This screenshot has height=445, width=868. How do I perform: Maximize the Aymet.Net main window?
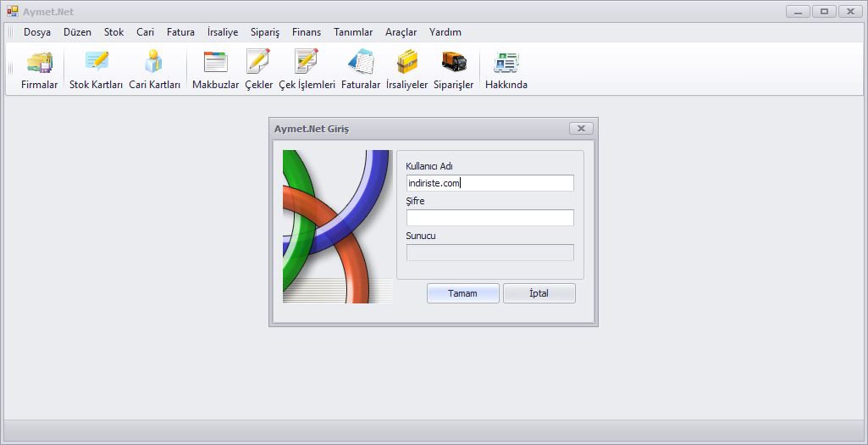pos(824,12)
